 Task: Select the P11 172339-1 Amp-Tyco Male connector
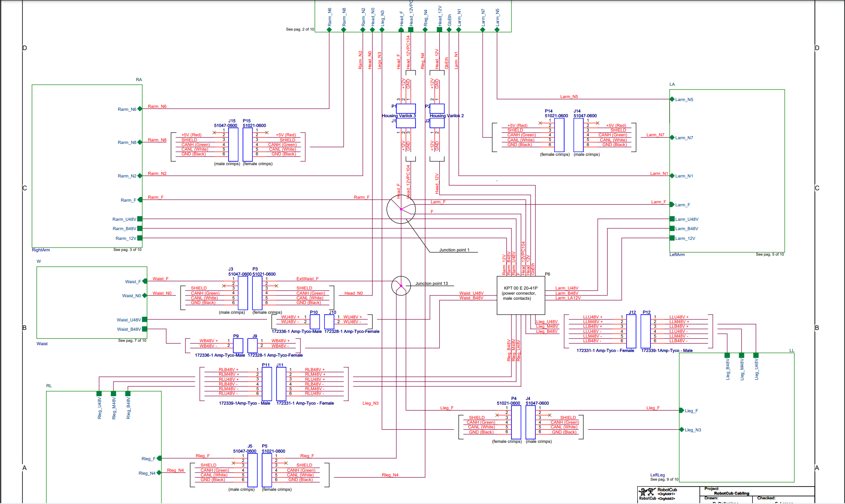267,383
